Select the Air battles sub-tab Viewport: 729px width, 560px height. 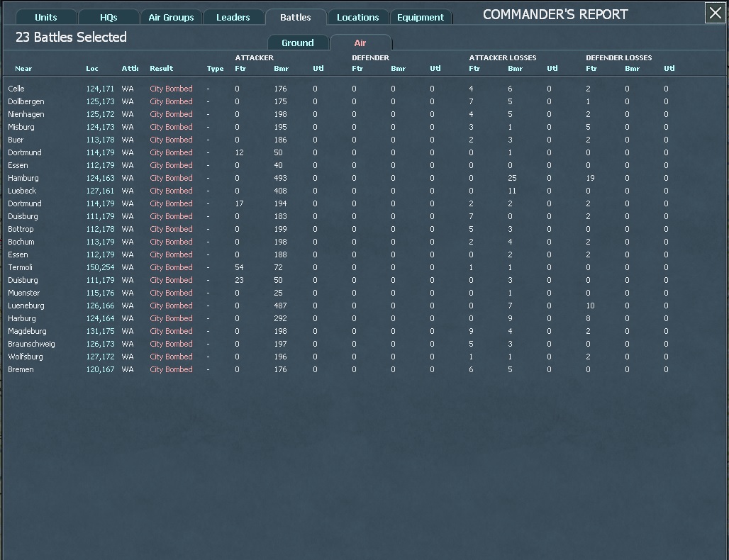360,43
